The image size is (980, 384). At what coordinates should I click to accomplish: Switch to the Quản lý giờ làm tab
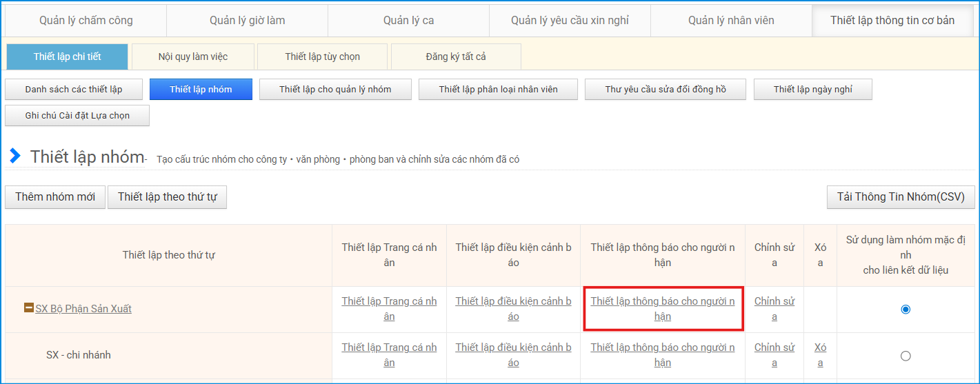coord(247,20)
